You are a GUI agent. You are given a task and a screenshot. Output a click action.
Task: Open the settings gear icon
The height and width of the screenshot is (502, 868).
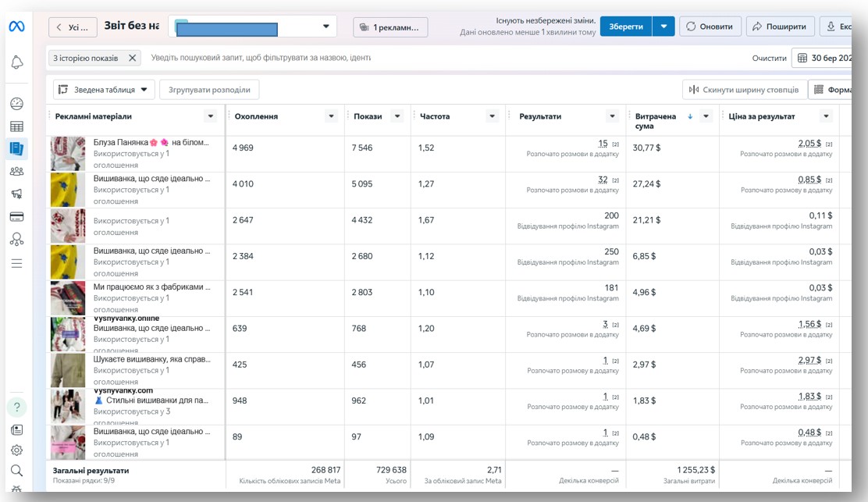click(17, 450)
